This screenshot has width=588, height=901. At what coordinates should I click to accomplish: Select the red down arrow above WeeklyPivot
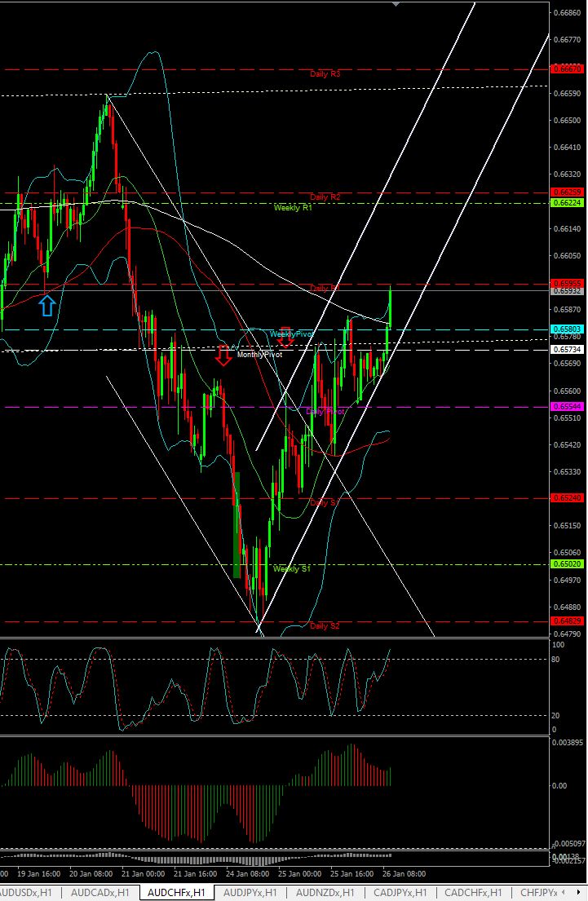click(285, 338)
